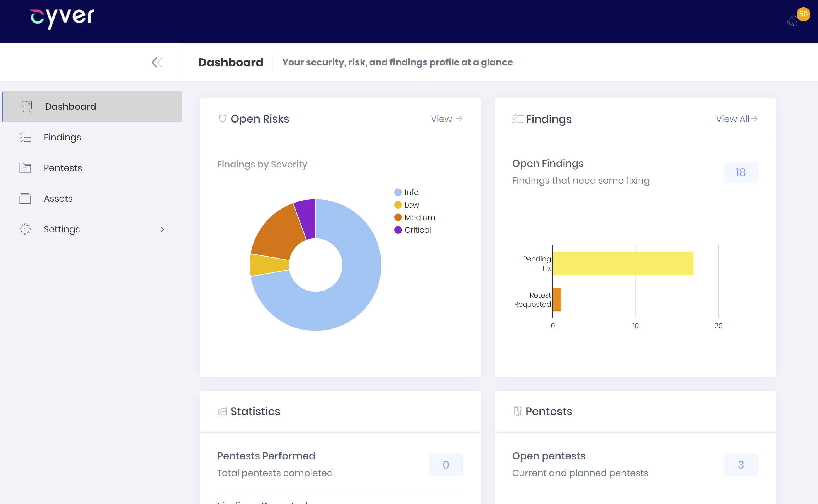Click the Assets icon in sidebar
This screenshot has height=504, width=818.
click(x=25, y=199)
